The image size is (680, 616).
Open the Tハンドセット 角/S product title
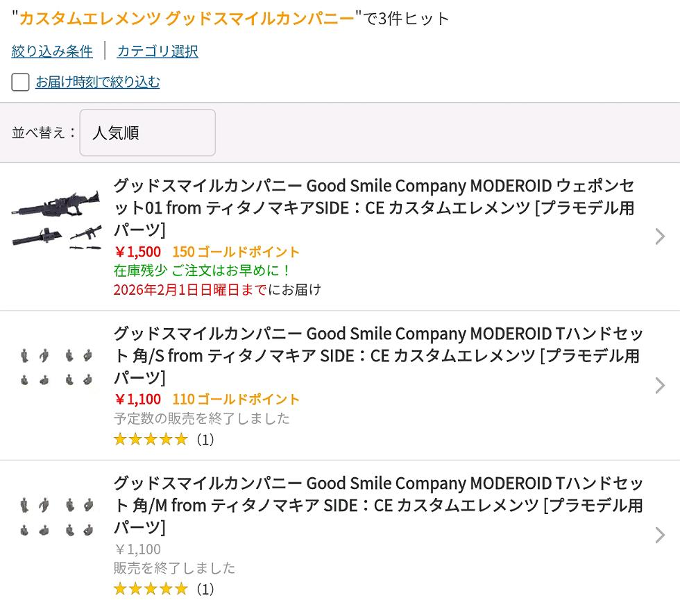coord(377,355)
